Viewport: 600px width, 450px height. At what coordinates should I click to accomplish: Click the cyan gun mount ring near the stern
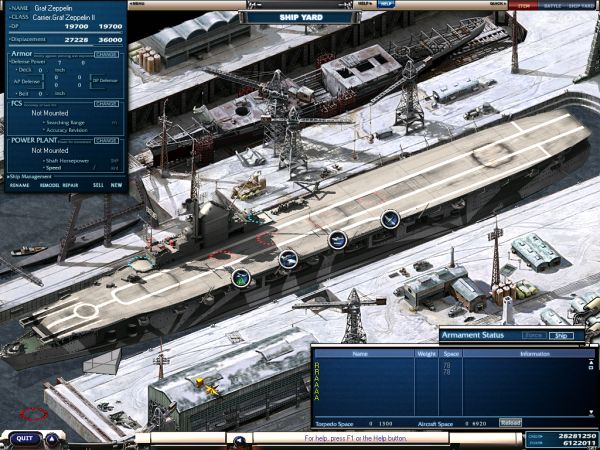click(141, 264)
